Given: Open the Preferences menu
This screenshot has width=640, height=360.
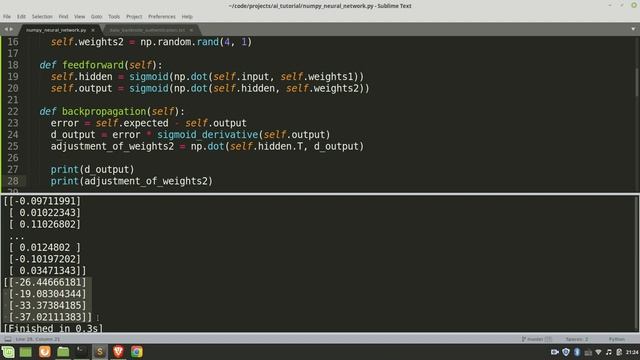Looking at the screenshot, I should click(x=162, y=17).
